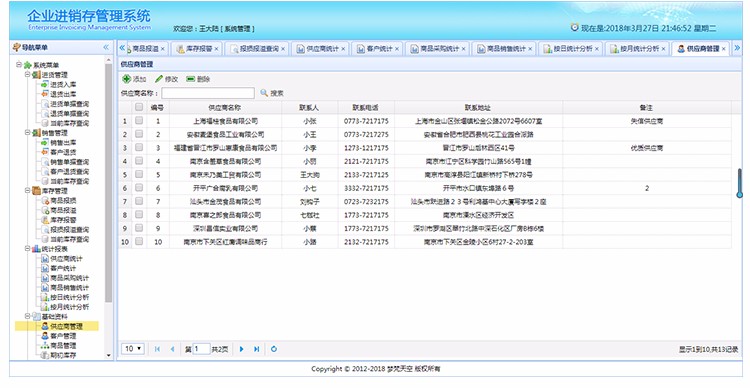The image size is (750, 388).
Task: Check the checkbox for supplier row 3
Action: coord(139,148)
